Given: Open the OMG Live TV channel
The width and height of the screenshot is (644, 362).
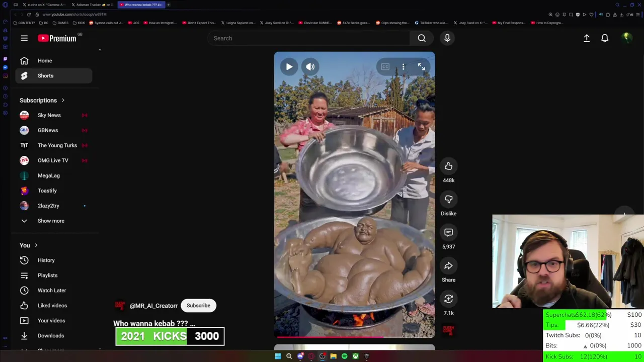Looking at the screenshot, I should pyautogui.click(x=54, y=160).
